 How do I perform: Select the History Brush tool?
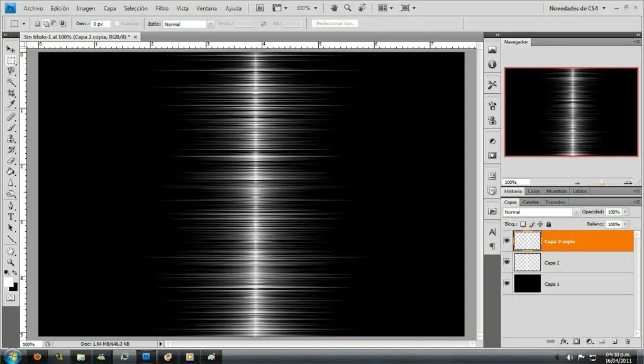[11, 150]
